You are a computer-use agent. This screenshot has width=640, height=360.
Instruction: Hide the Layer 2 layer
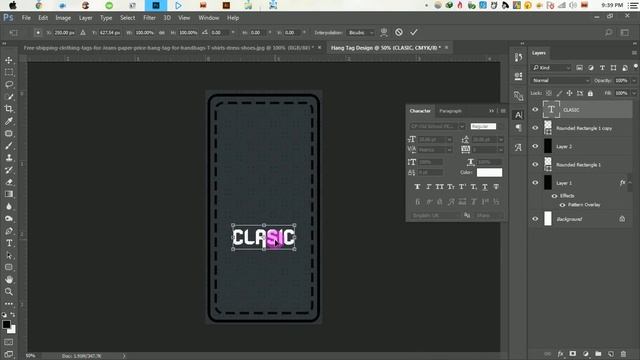coord(535,146)
